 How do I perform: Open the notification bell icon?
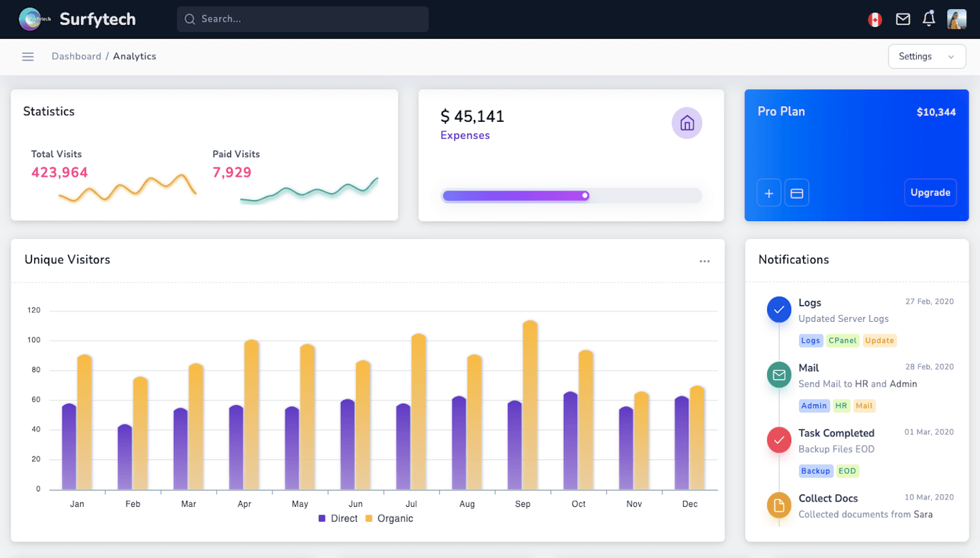pos(929,19)
